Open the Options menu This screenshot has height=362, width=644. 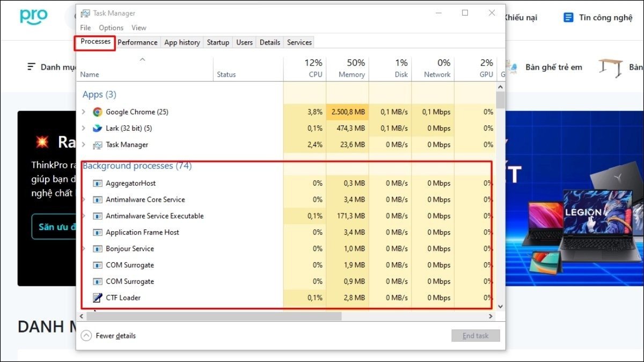click(111, 27)
